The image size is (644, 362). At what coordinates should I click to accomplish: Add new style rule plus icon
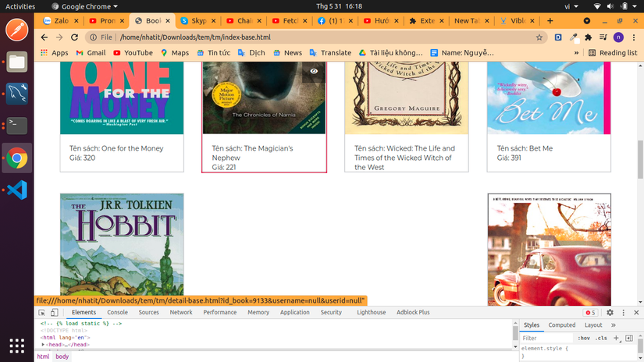click(616, 338)
